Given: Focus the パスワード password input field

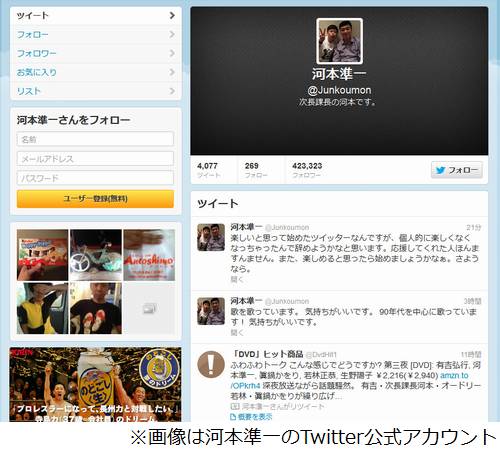Looking at the screenshot, I should (x=95, y=178).
